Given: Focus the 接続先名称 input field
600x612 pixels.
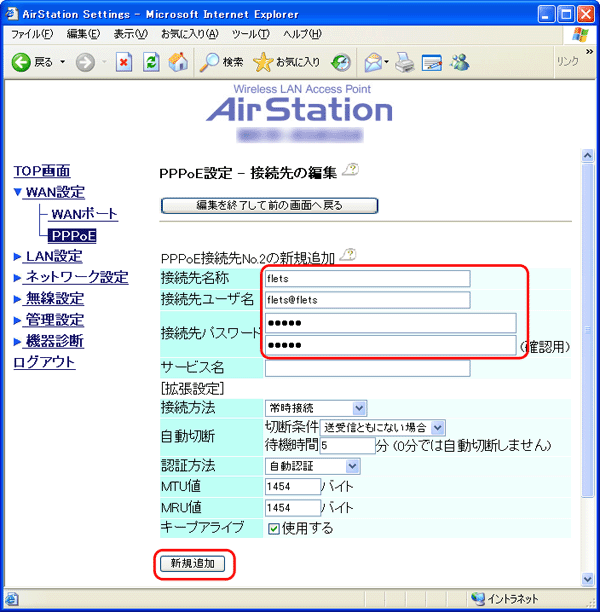Looking at the screenshot, I should (368, 279).
